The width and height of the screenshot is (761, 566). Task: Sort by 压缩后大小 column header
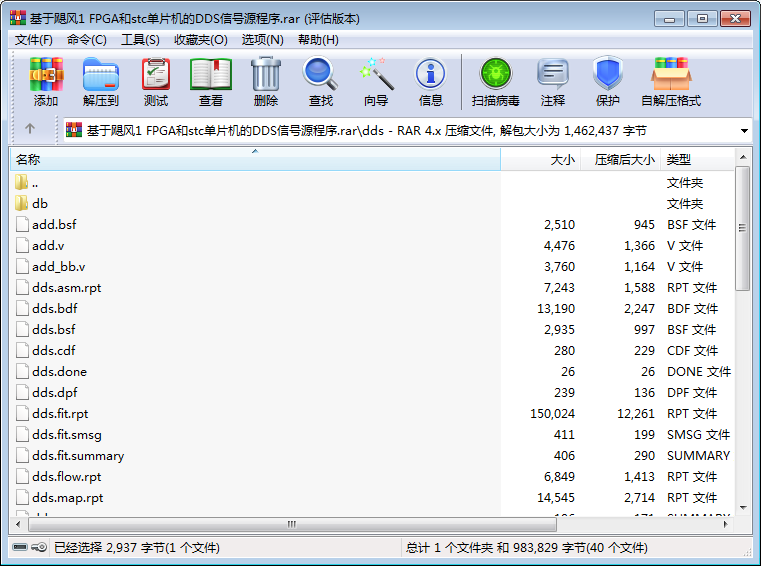point(624,160)
